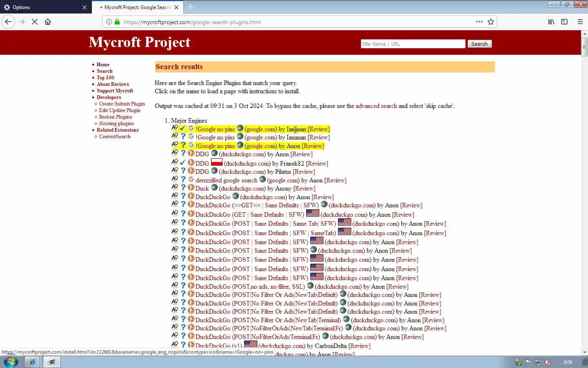Click the question mark on Iananan's second !Google row
The width and height of the screenshot is (588, 368).
[x=183, y=137]
